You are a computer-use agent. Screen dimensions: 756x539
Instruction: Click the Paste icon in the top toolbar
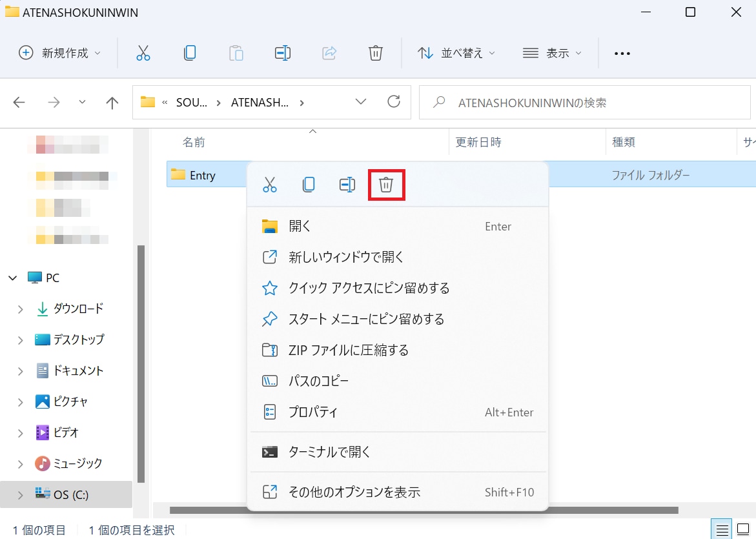[x=236, y=52]
